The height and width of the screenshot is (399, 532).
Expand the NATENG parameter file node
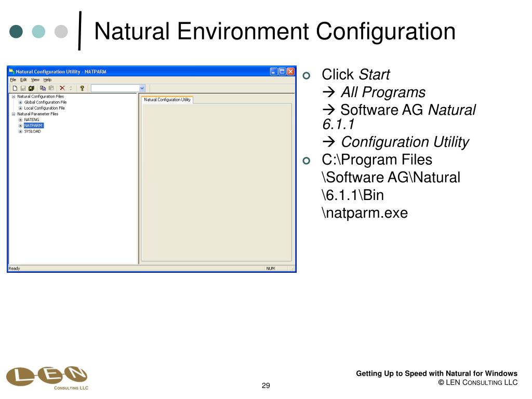pyautogui.click(x=20, y=120)
